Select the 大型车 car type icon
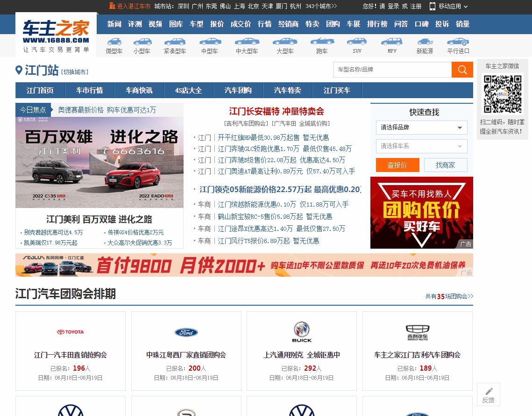This screenshot has height=416, width=532. pos(284,42)
